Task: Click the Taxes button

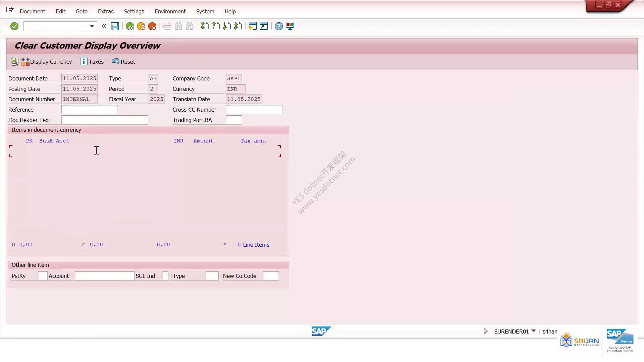Action: (x=92, y=62)
